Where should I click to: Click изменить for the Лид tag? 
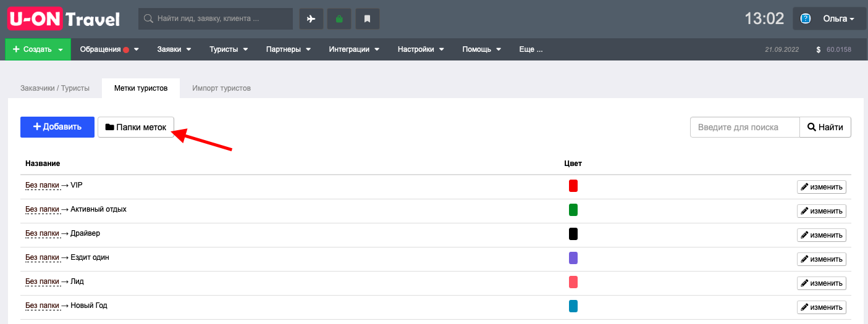821,283
